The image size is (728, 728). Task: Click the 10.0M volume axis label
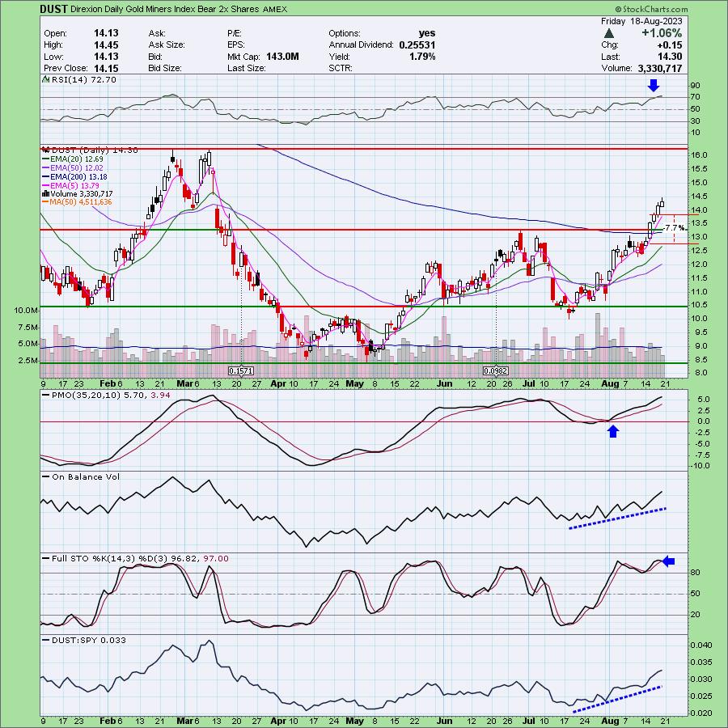click(26, 310)
